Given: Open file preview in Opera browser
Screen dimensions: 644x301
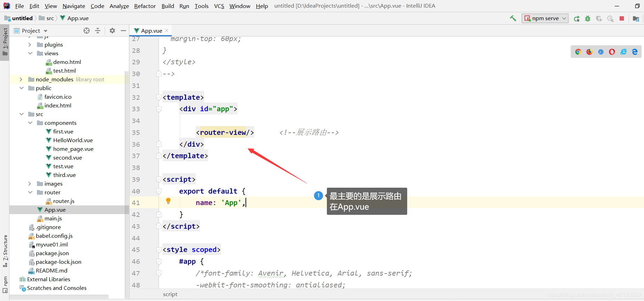Looking at the screenshot, I should click(612, 52).
